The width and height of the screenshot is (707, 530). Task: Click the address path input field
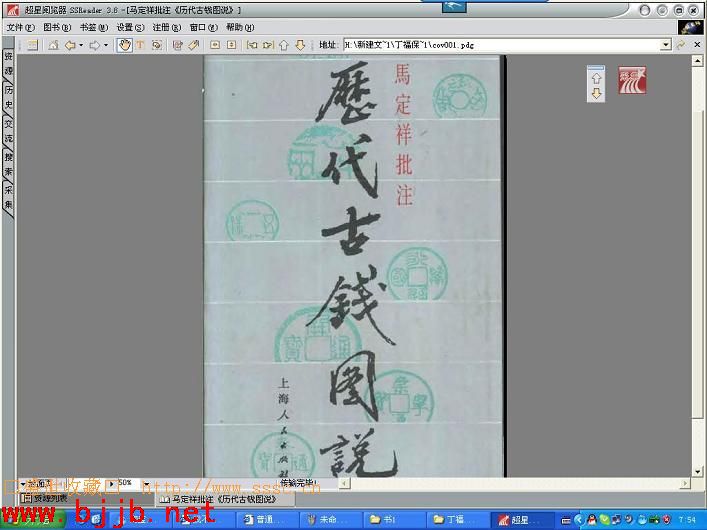click(502, 45)
